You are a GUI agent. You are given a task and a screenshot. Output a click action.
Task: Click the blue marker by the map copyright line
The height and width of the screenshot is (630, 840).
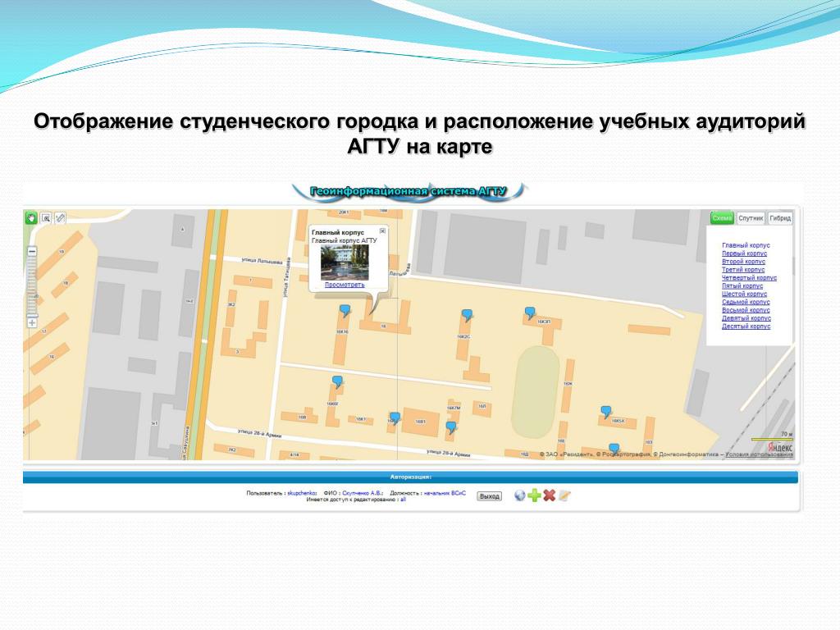click(614, 449)
